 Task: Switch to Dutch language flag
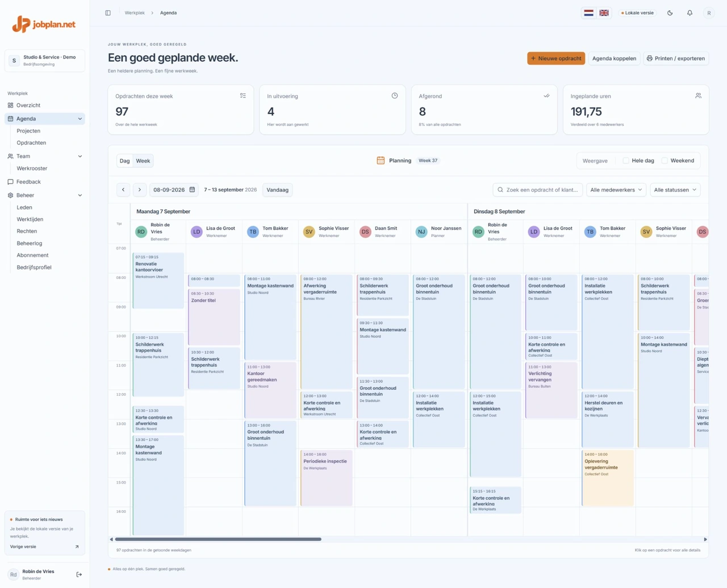point(589,13)
